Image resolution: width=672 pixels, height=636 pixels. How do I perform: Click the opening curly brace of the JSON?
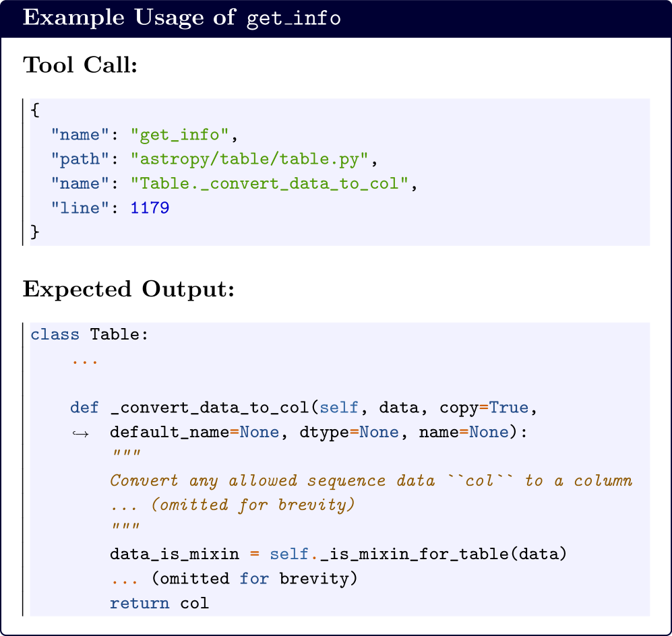pyautogui.click(x=35, y=110)
